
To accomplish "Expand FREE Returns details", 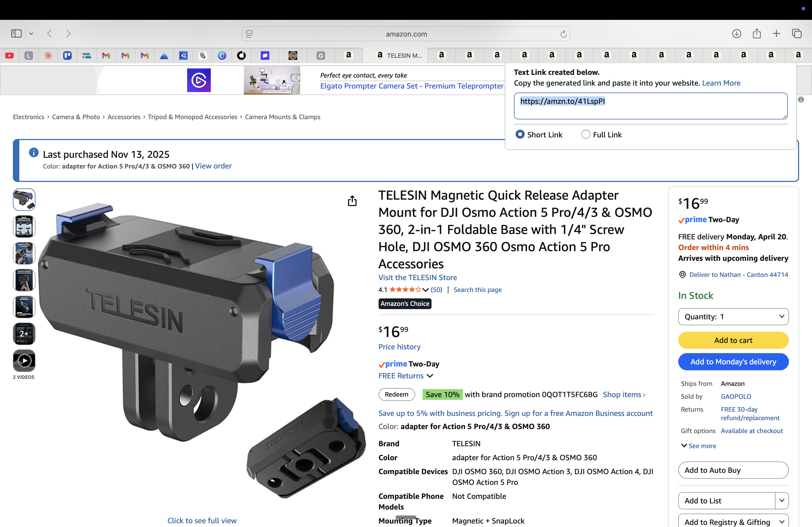I will [x=430, y=376].
